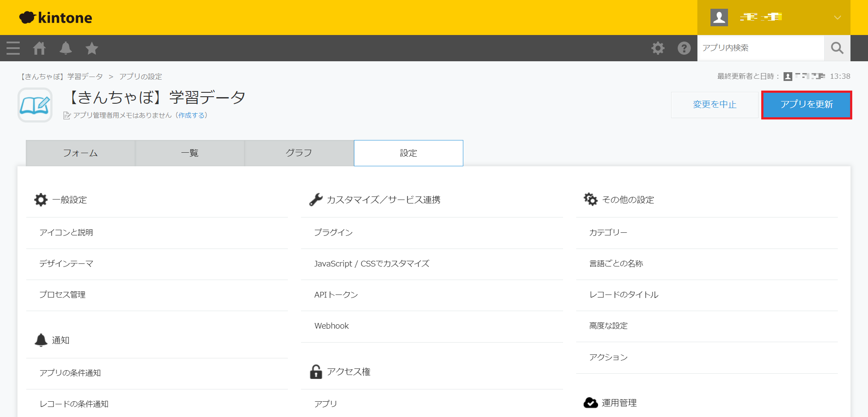
Task: Switch to the グラフ tab
Action: (299, 153)
